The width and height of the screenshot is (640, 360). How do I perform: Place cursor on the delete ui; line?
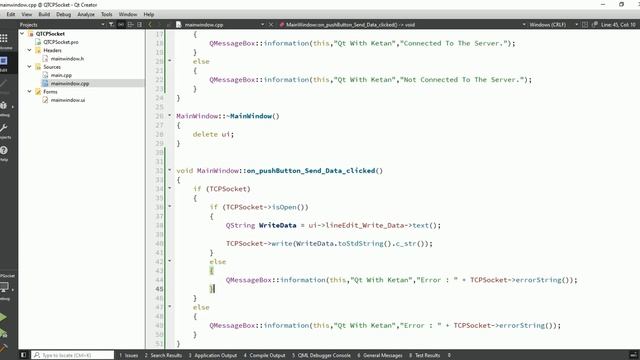click(213, 134)
